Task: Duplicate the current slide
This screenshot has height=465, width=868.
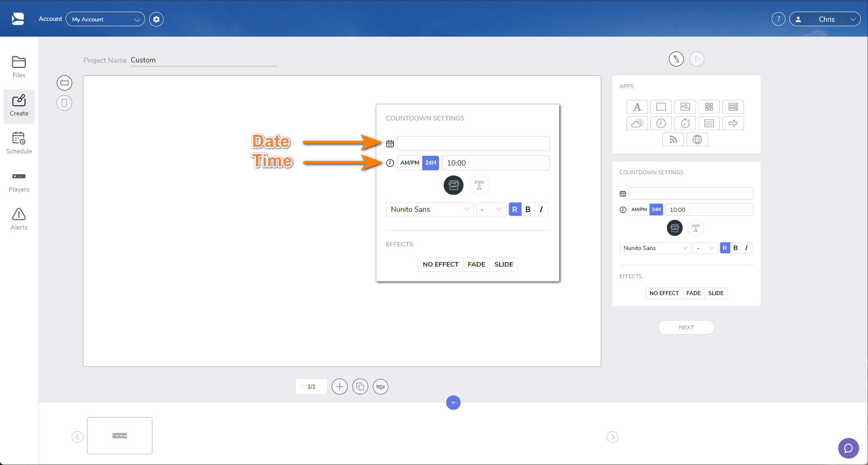Action: (x=360, y=387)
